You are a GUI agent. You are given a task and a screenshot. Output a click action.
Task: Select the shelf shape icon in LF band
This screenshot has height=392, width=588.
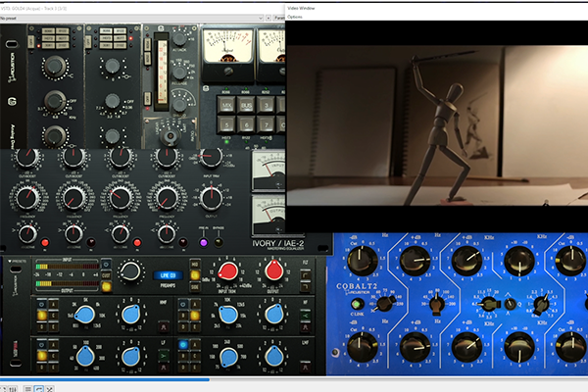pyautogui.click(x=164, y=356)
